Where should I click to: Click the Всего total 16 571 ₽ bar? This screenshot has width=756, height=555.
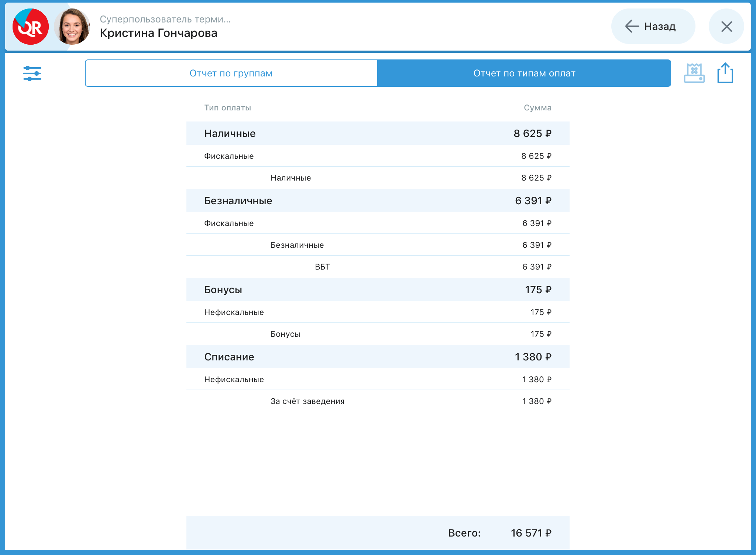(x=377, y=532)
